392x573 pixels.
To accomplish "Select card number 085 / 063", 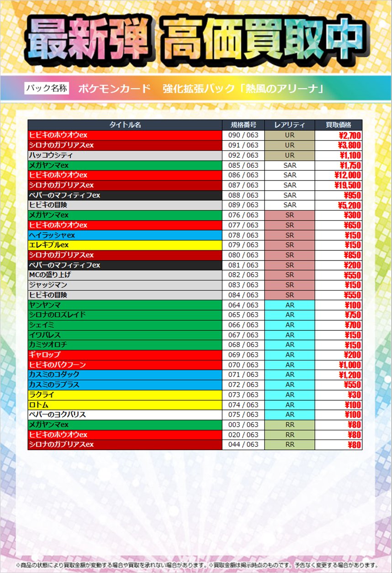I will pos(244,165).
